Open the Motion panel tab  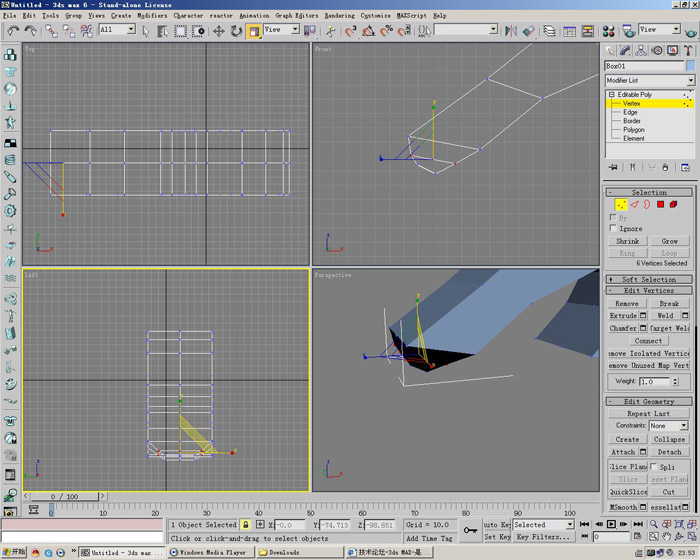pos(659,50)
